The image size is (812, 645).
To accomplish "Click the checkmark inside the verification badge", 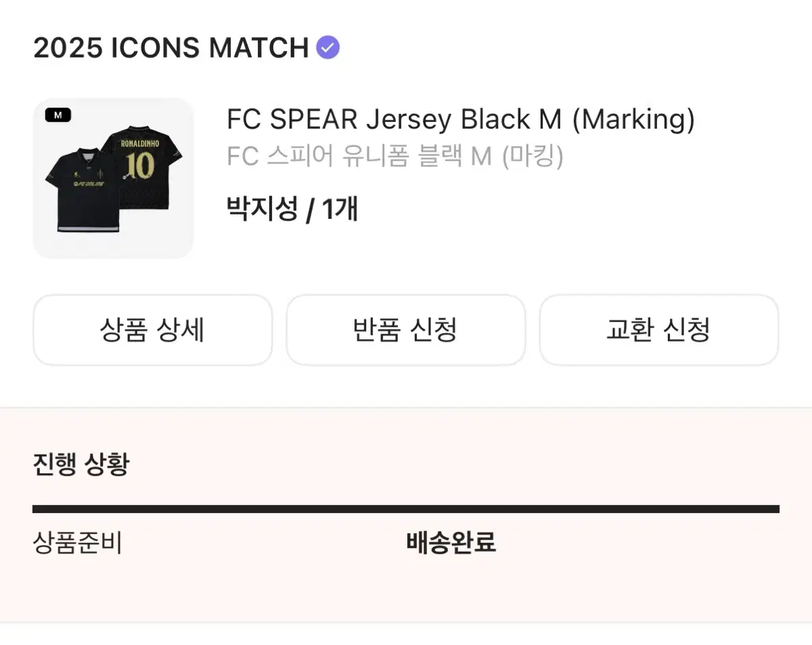I will coord(328,46).
